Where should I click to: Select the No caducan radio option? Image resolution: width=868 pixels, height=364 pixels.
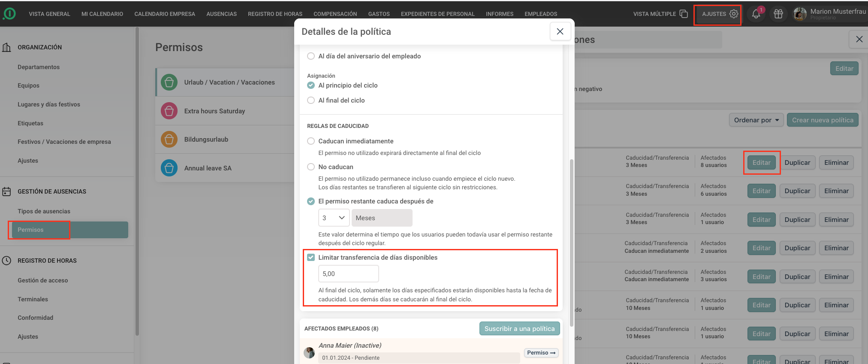[311, 167]
